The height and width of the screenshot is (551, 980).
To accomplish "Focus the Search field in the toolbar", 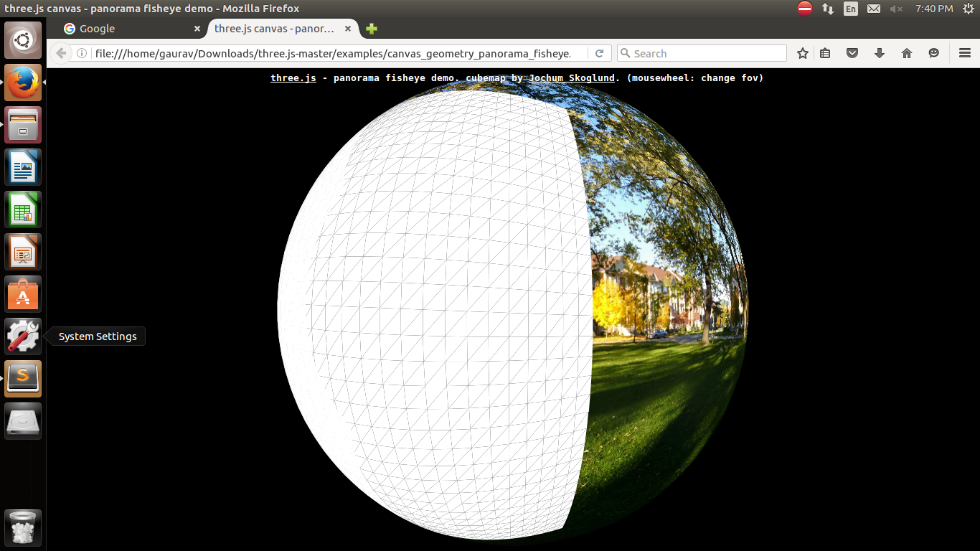I will (x=702, y=53).
